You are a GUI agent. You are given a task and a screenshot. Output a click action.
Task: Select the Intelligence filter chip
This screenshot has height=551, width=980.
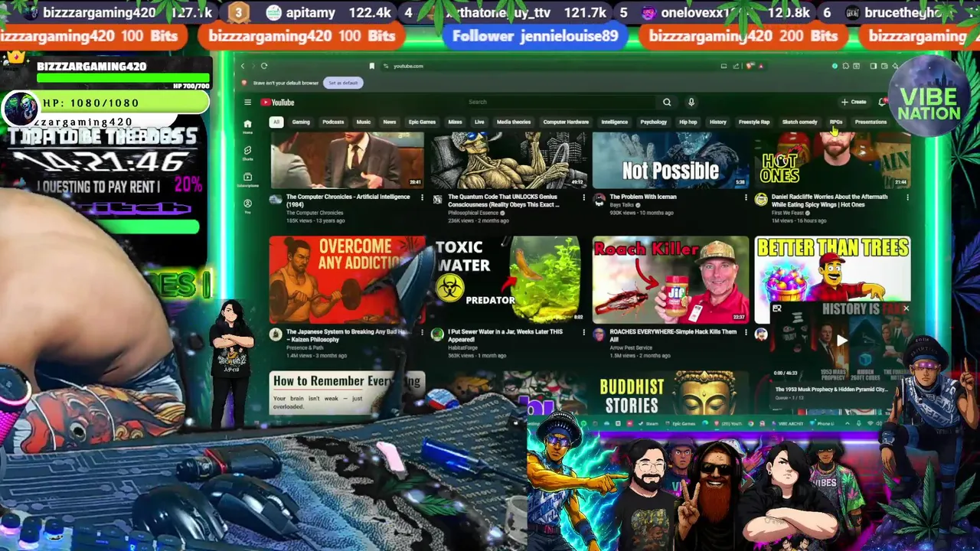tap(614, 122)
